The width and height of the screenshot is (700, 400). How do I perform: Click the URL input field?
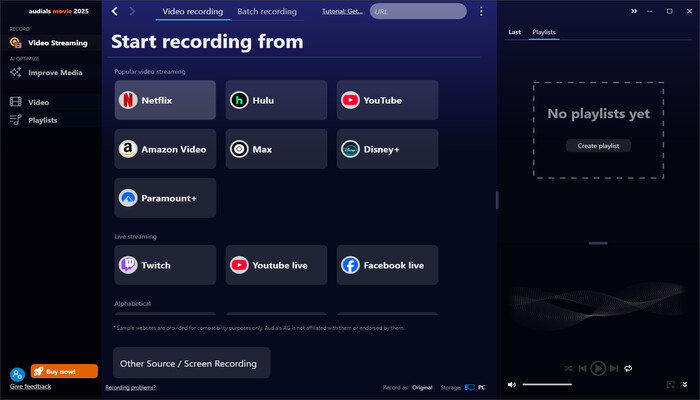tap(418, 12)
